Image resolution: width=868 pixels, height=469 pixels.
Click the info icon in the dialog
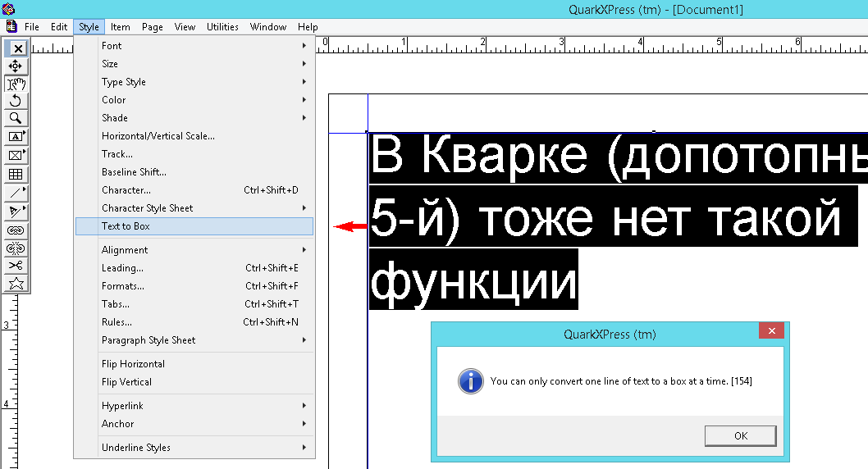[x=471, y=381]
